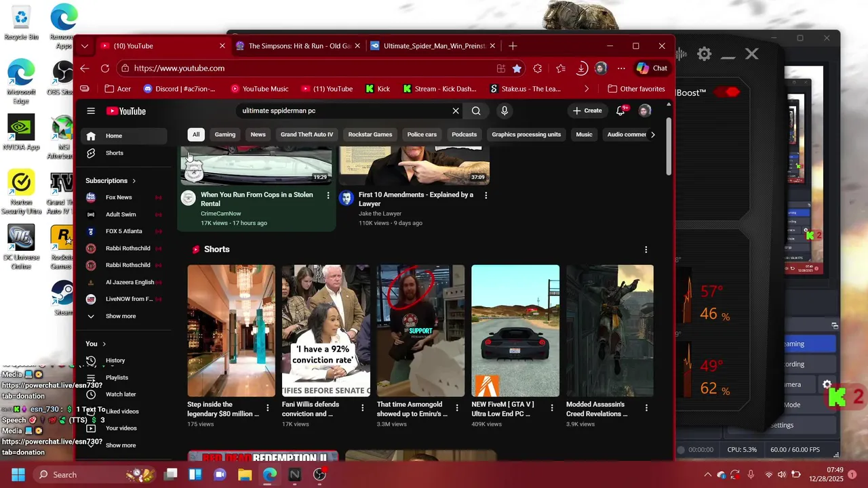Open Modded Assassin's Creed Revelations short
Viewport: 868px width, 488px height.
click(x=610, y=331)
